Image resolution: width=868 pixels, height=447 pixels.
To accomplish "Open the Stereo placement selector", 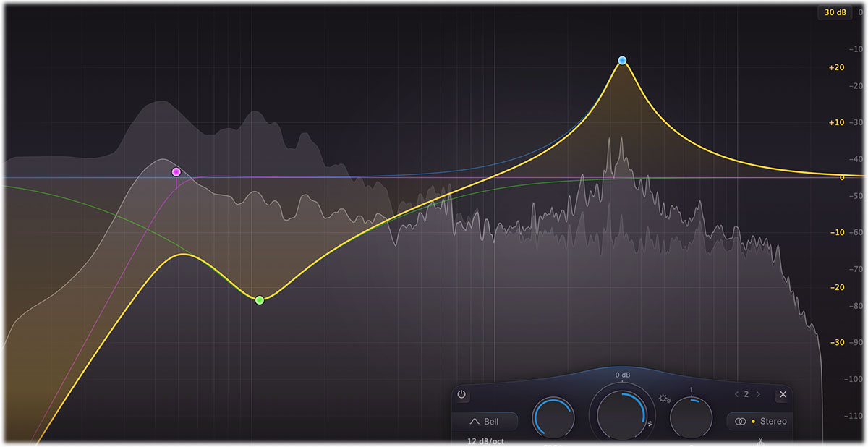I will (759, 421).
